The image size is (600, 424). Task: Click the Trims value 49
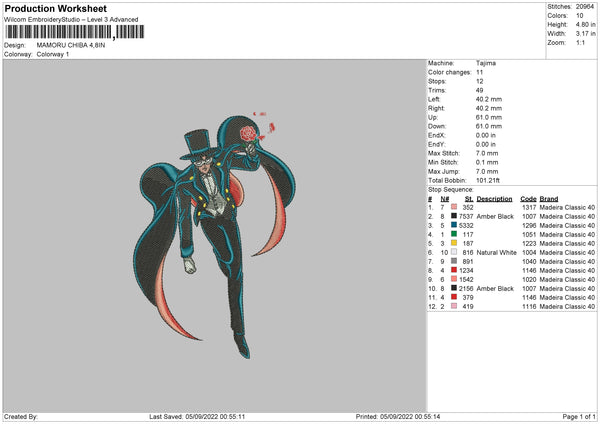pyautogui.click(x=479, y=90)
